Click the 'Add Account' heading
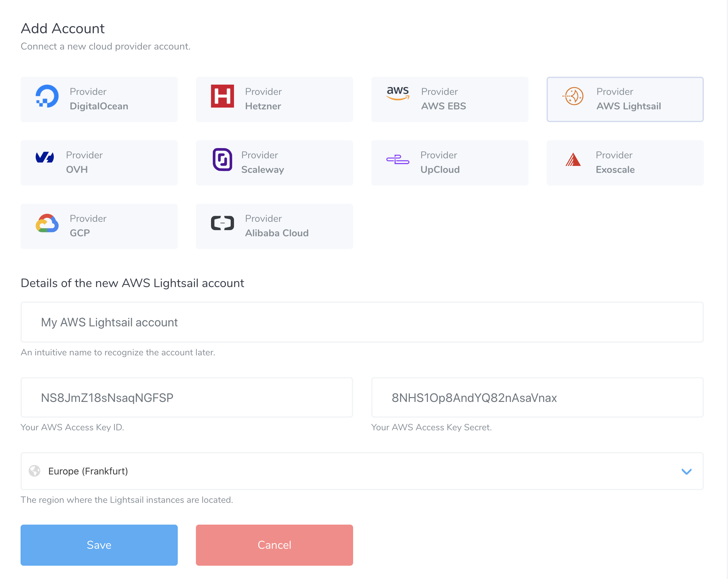Screen dimensions: 728x579 (63, 28)
